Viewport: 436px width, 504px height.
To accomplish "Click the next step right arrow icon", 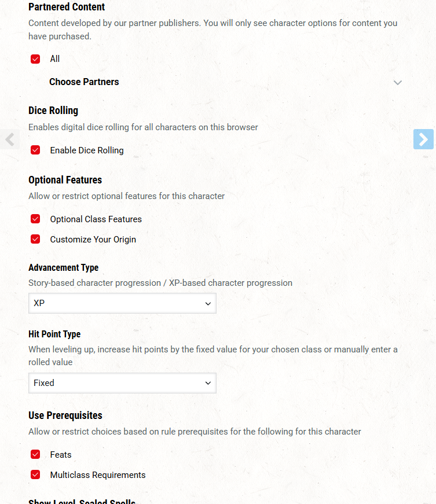I will [x=423, y=139].
